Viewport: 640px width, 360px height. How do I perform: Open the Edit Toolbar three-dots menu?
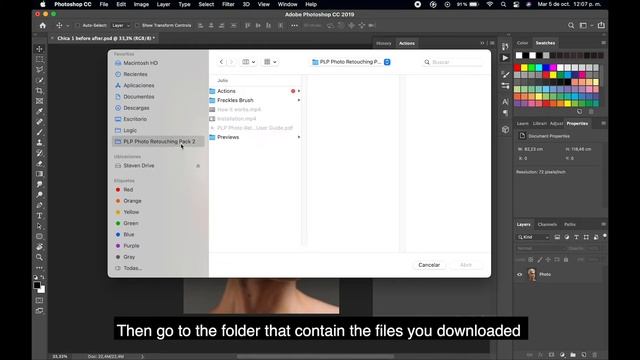40,268
